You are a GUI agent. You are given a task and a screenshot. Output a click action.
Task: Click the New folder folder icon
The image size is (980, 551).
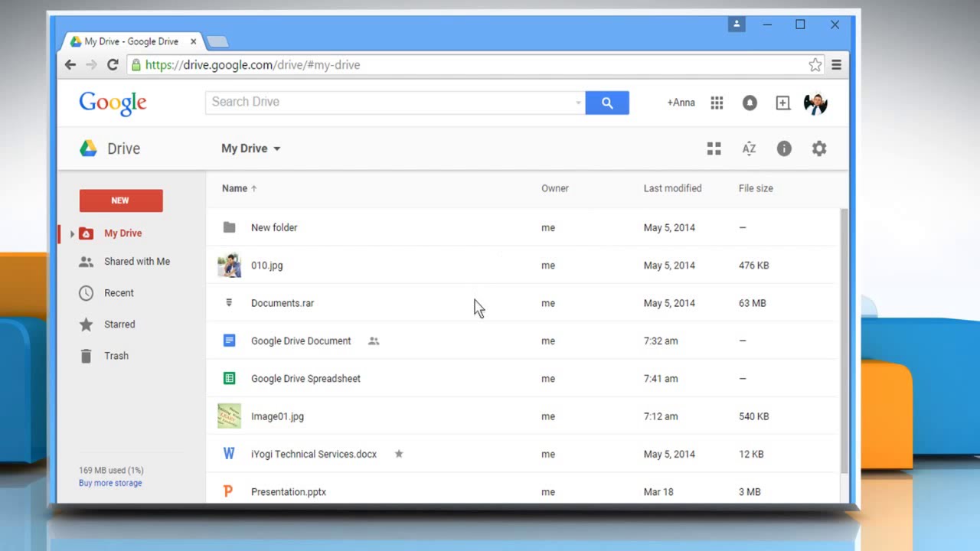tap(229, 227)
